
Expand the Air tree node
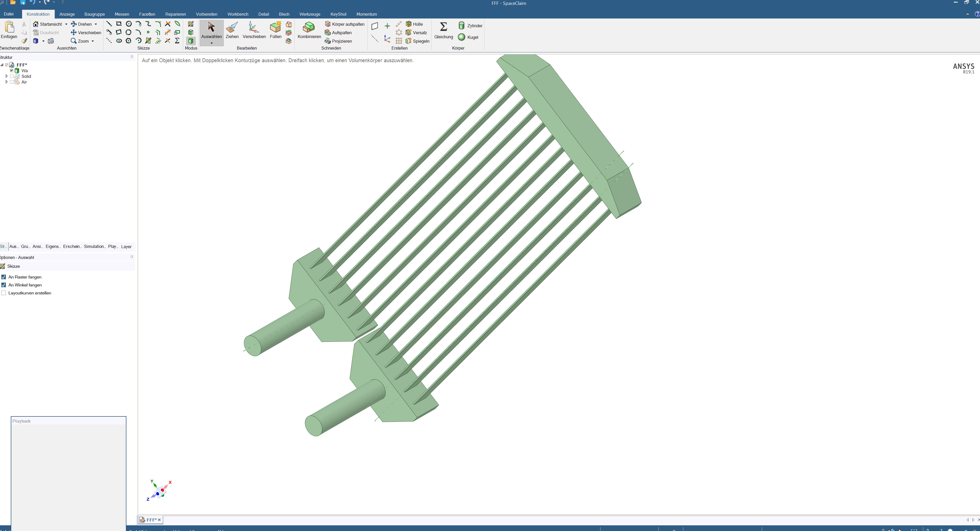point(6,82)
